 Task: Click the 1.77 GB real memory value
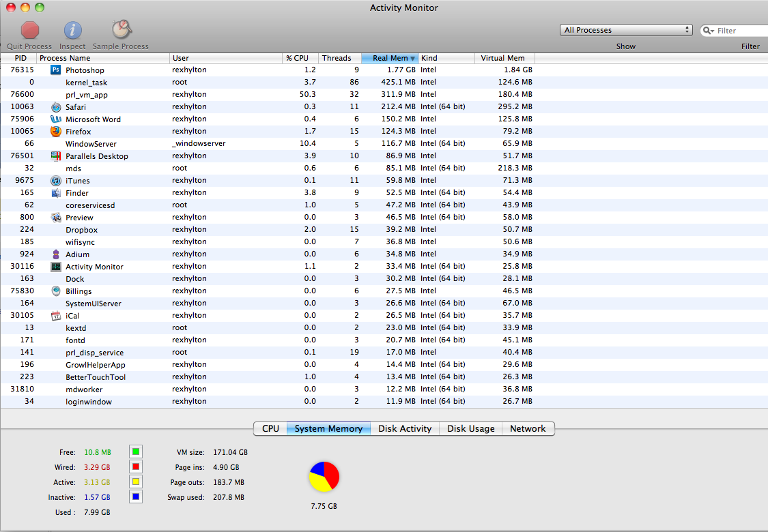[x=401, y=70]
